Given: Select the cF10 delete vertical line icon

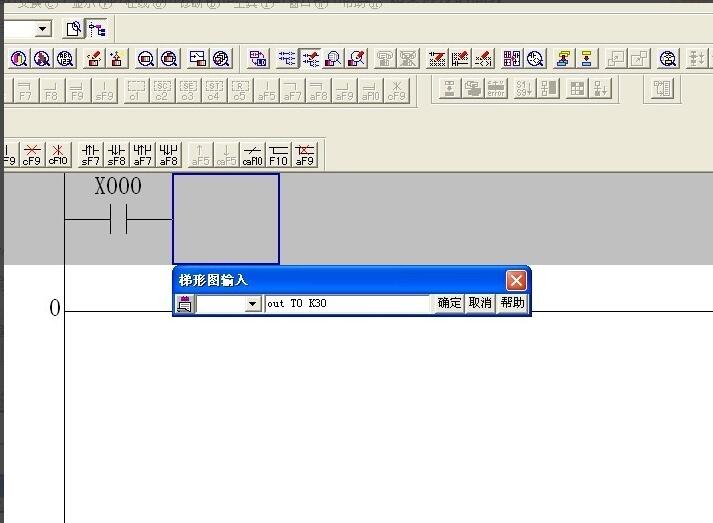Looking at the screenshot, I should [x=58, y=154].
